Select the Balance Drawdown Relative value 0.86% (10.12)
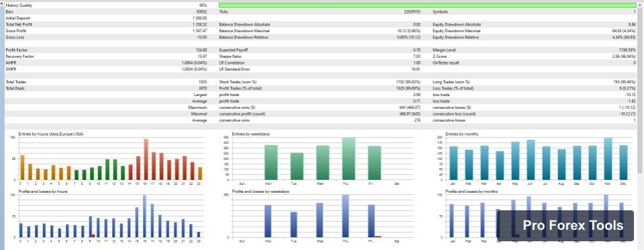The image size is (644, 250). click(409, 38)
